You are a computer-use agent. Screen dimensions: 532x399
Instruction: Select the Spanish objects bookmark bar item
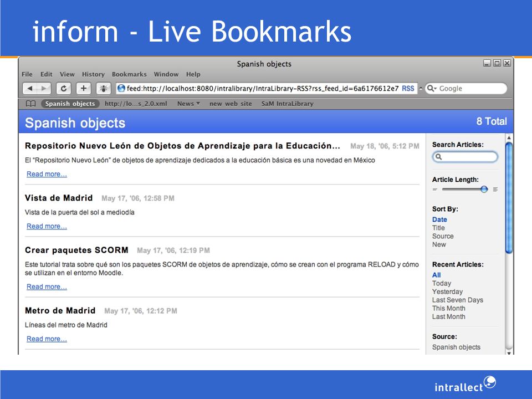coord(70,104)
